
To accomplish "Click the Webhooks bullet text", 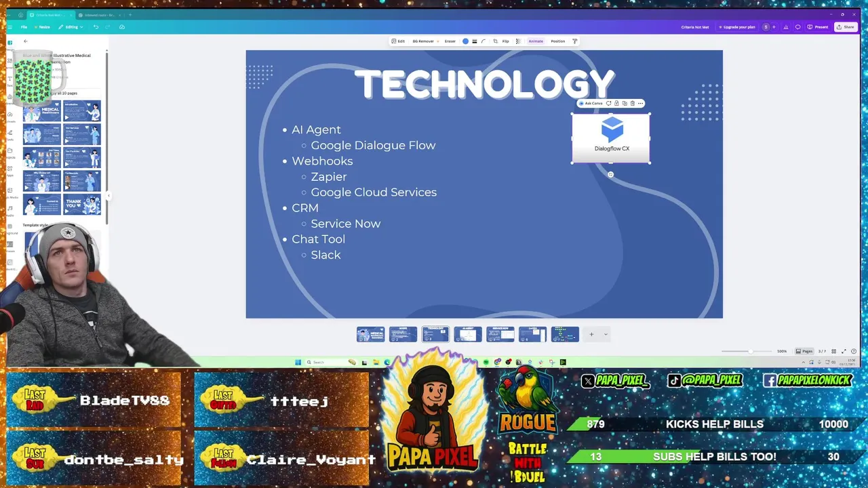I will pyautogui.click(x=322, y=161).
